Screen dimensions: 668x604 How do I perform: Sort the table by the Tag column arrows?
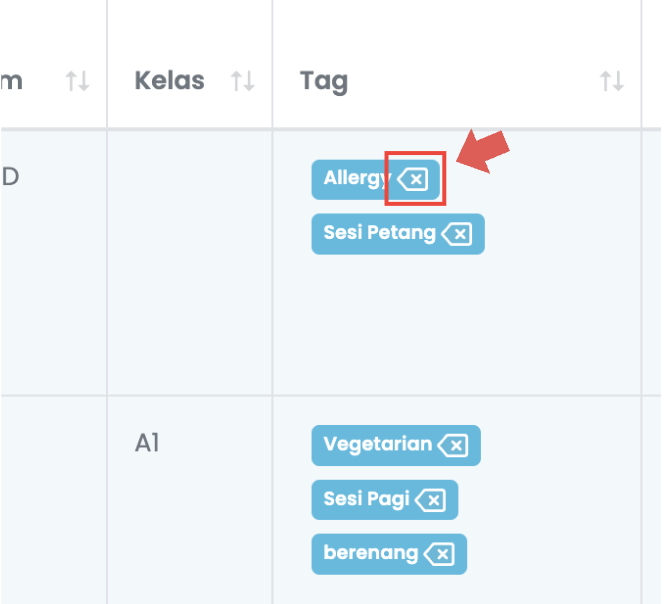click(612, 81)
